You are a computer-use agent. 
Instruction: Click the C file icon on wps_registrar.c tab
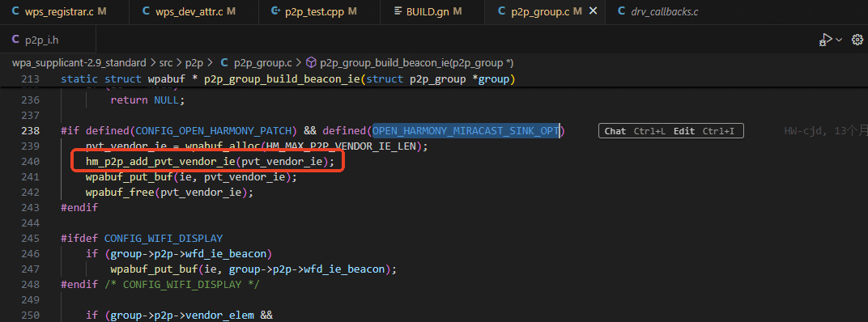(15, 11)
